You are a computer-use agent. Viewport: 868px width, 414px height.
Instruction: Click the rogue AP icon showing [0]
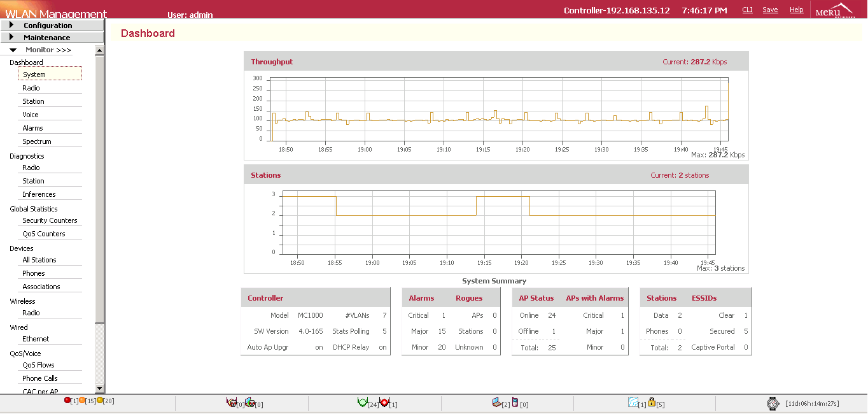click(x=231, y=403)
